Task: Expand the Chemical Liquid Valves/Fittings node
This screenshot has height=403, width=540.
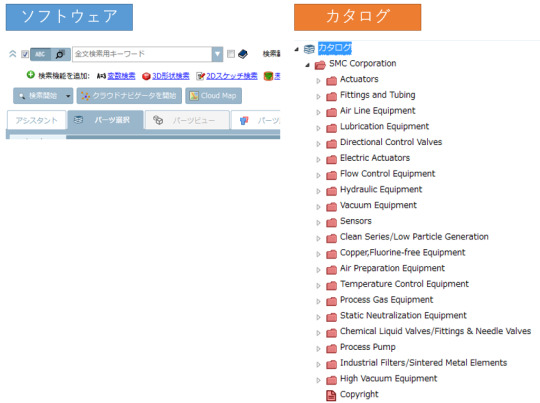Action: coord(318,333)
